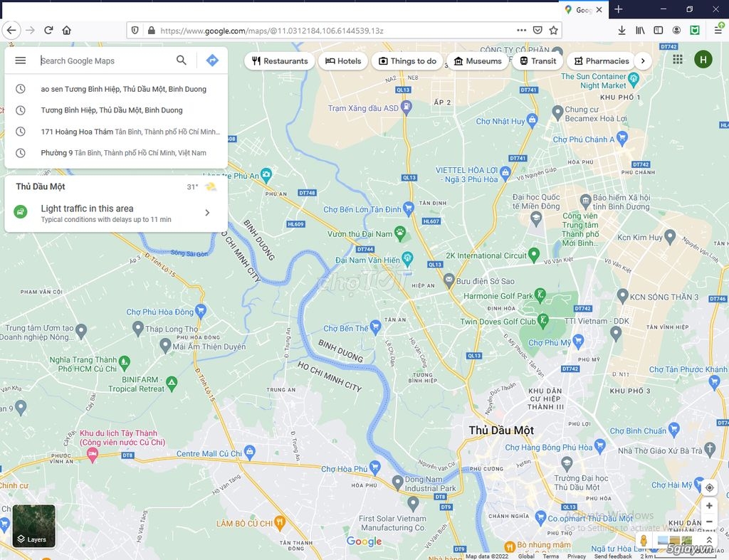729x560 pixels.
Task: Show site tracking protection shield info
Action: 135,31
